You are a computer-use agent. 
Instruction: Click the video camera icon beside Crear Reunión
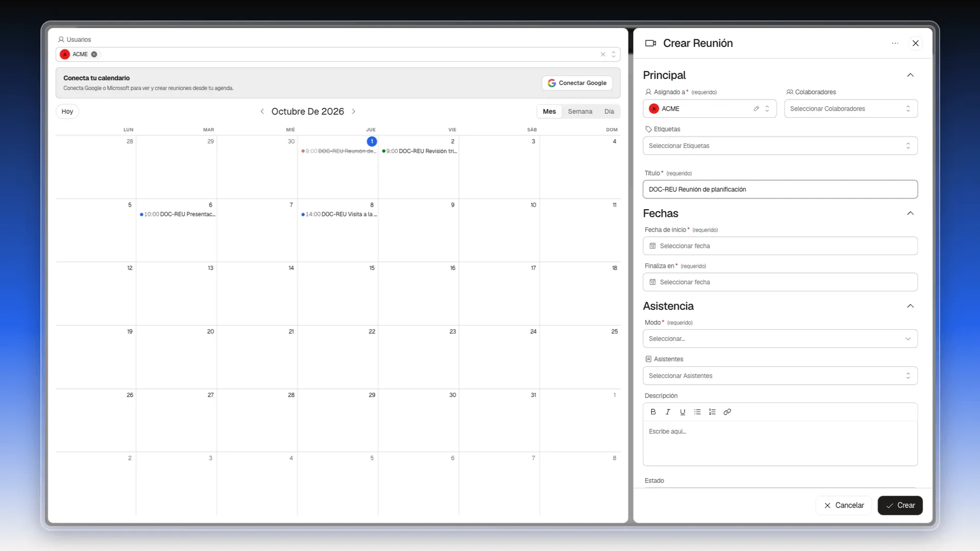pyautogui.click(x=650, y=43)
